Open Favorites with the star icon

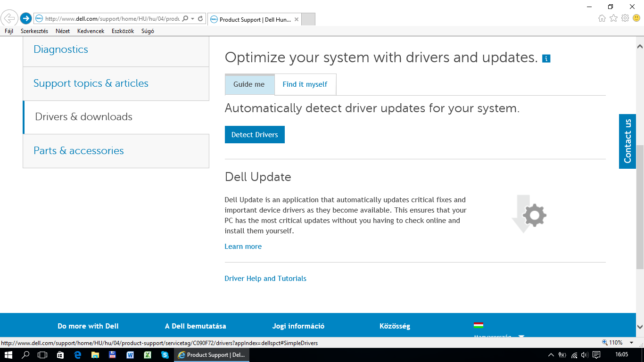(613, 18)
